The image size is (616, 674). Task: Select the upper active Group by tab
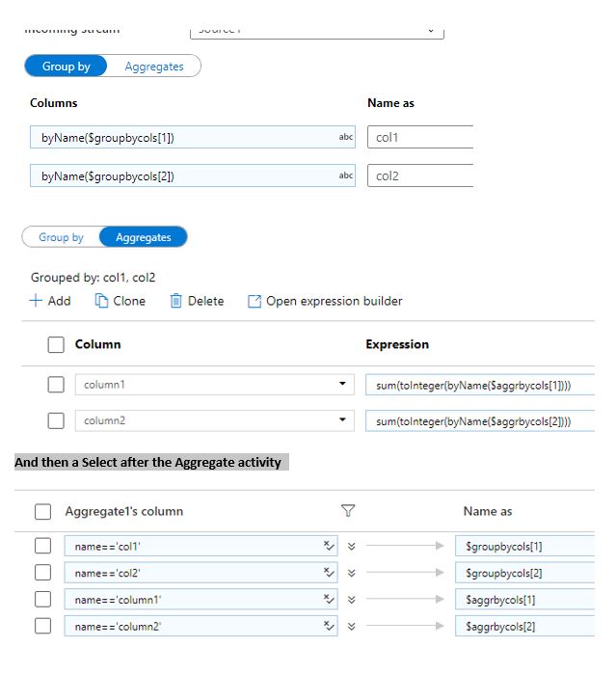66,66
